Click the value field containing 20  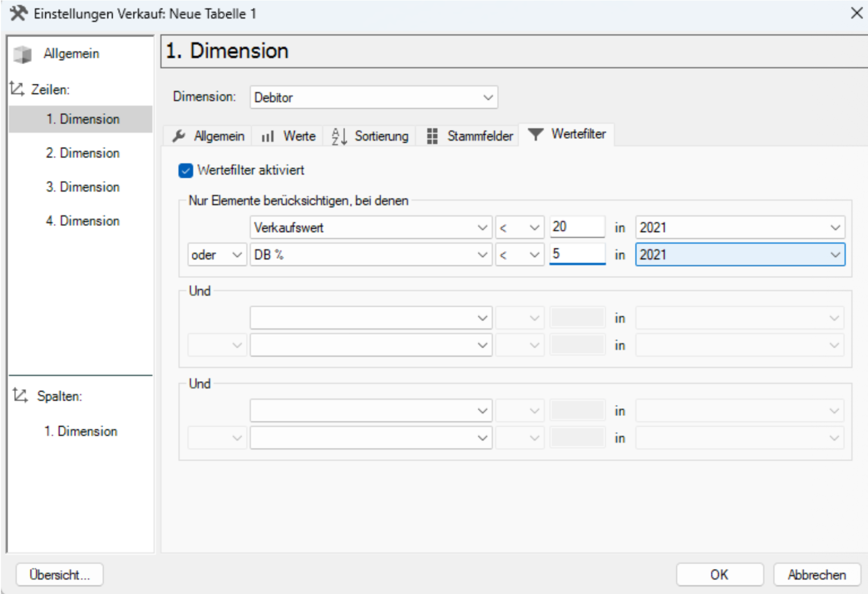(x=577, y=227)
